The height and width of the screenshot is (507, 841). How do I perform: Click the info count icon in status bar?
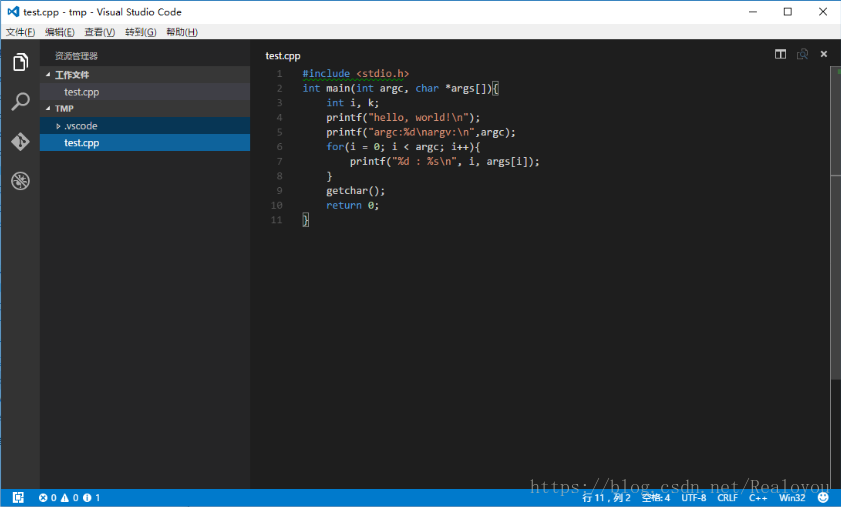click(87, 498)
